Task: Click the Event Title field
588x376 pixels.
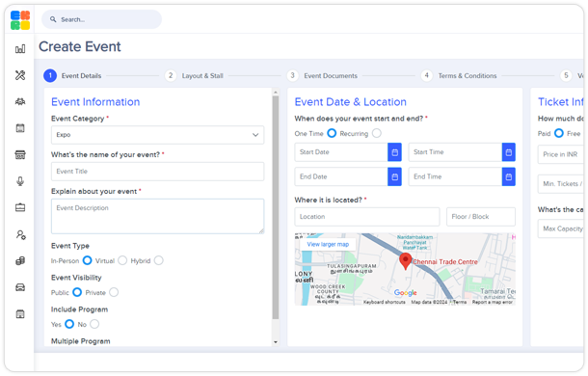Action: coord(157,172)
